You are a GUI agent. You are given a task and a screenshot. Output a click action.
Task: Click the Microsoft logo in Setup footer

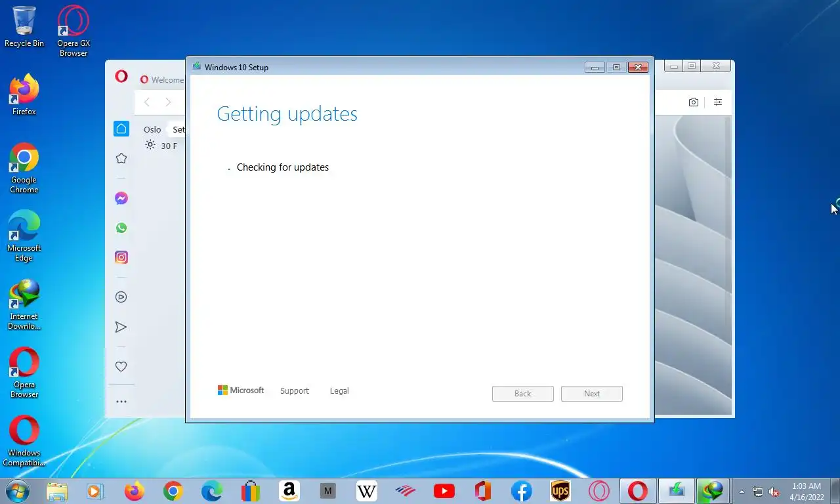point(241,390)
